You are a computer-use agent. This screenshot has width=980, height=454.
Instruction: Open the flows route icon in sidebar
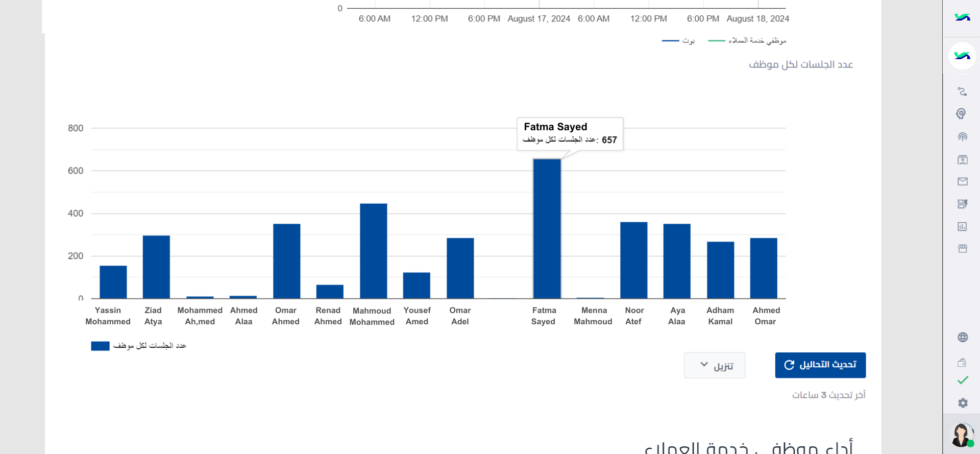coord(962,92)
